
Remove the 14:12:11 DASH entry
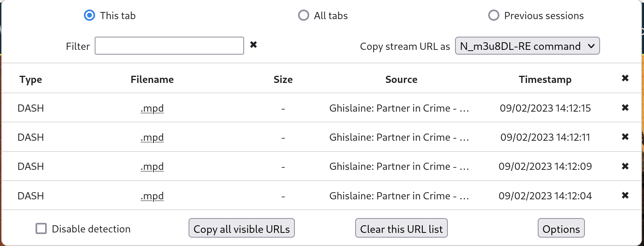625,137
